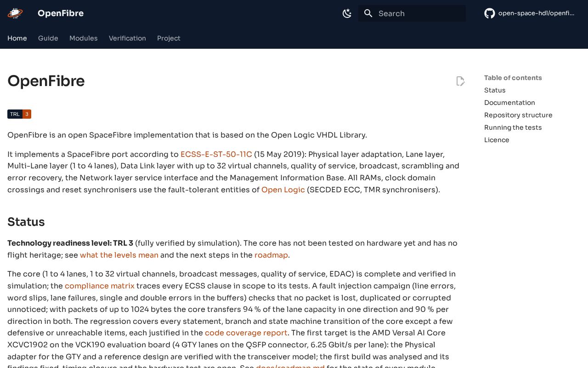
Task: Click the 'Table of contents' label
Action: pos(513,78)
